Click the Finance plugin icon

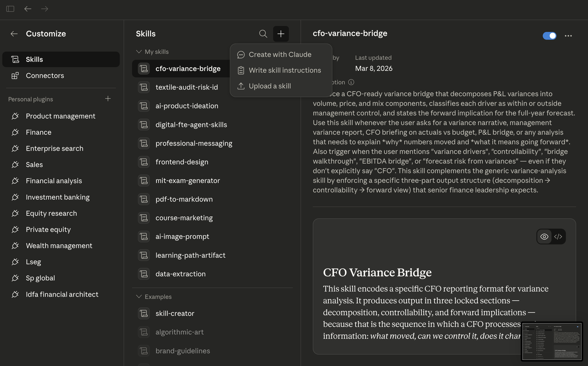click(16, 132)
